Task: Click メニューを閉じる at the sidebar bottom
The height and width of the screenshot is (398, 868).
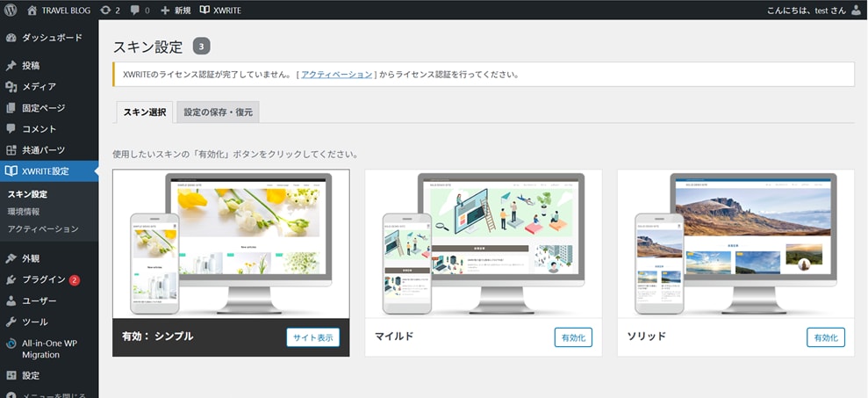Action: [x=54, y=395]
